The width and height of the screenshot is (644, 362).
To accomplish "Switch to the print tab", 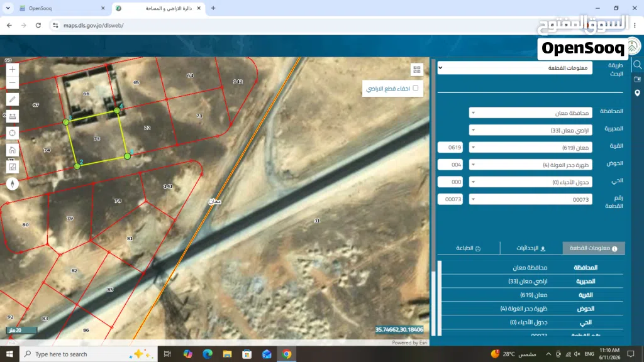I will click(469, 248).
